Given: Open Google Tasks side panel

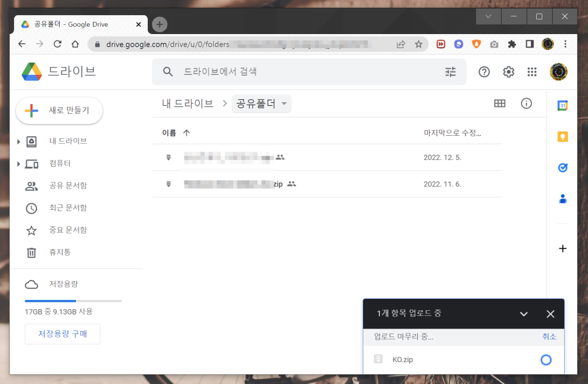Looking at the screenshot, I should pyautogui.click(x=562, y=167).
